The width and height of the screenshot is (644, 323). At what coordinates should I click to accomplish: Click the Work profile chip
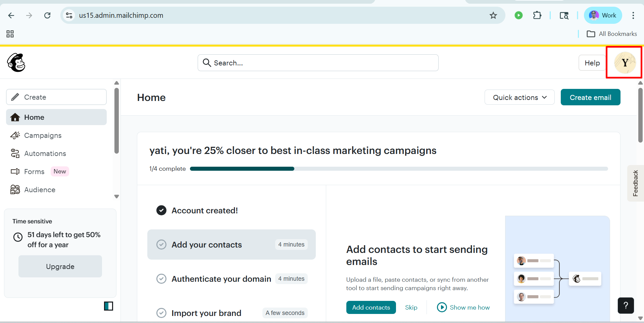tap(603, 15)
